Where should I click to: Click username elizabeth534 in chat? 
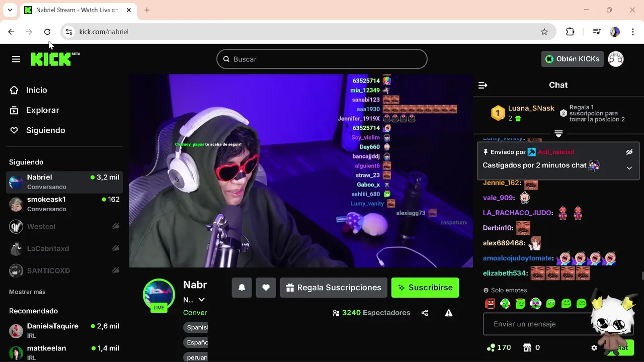505,274
